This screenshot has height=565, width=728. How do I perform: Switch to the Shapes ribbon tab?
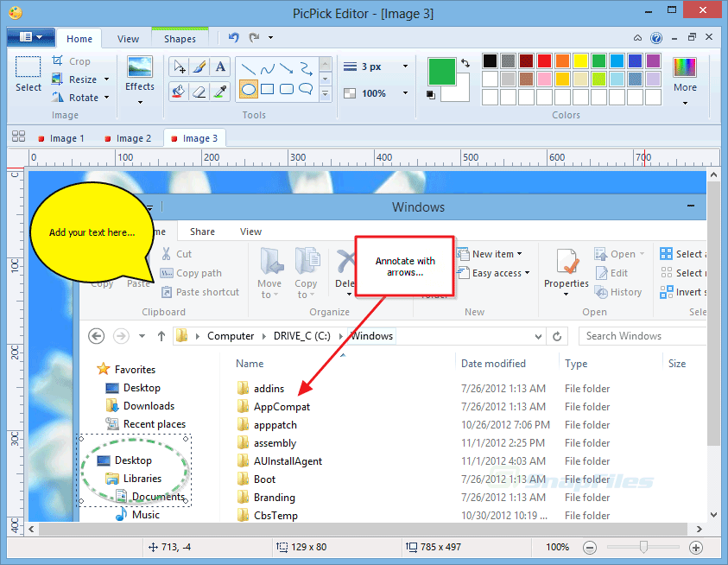180,39
